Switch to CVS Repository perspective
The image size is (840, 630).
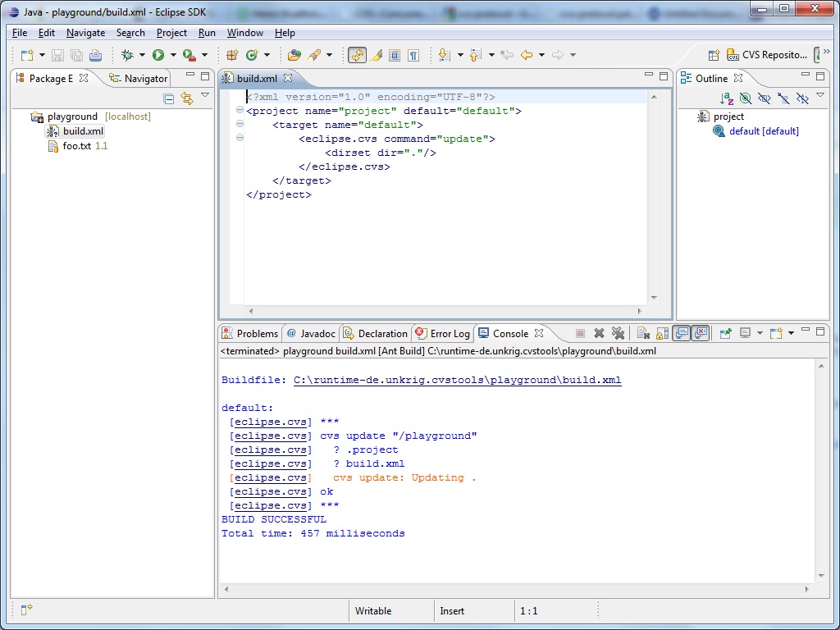point(767,55)
